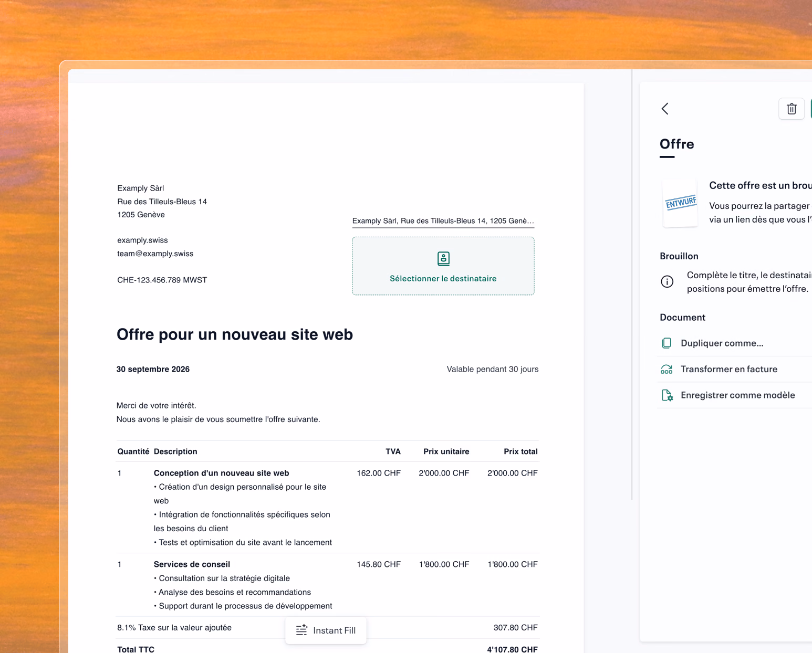Click the total 4'107.80 CHF
Screen dimensions: 812x653
click(512, 649)
